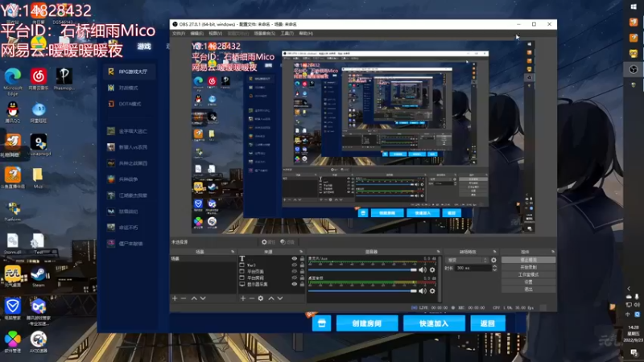This screenshot has width=644, height=362.
Task: Click the 游戏 tab in platform window
Action: (144, 47)
